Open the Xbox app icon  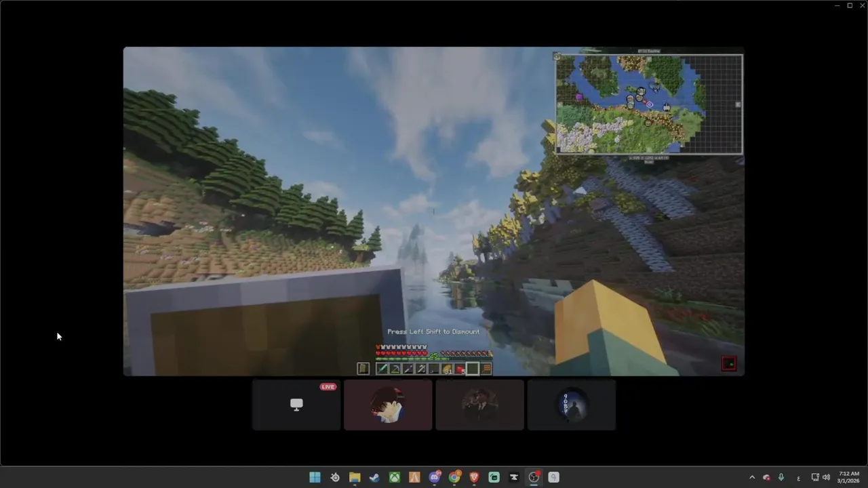(394, 477)
